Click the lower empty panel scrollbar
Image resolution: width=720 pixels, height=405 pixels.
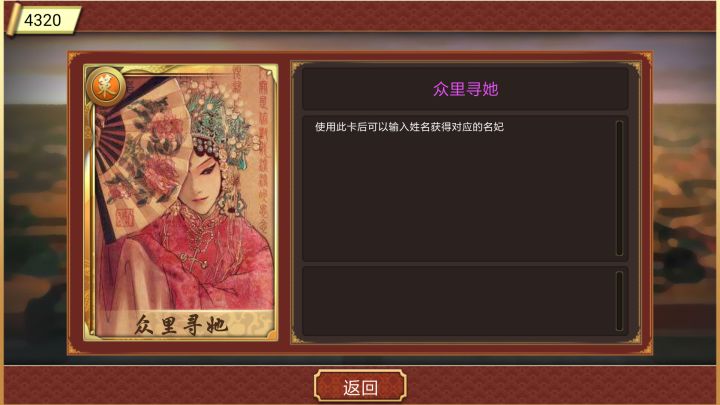click(619, 301)
